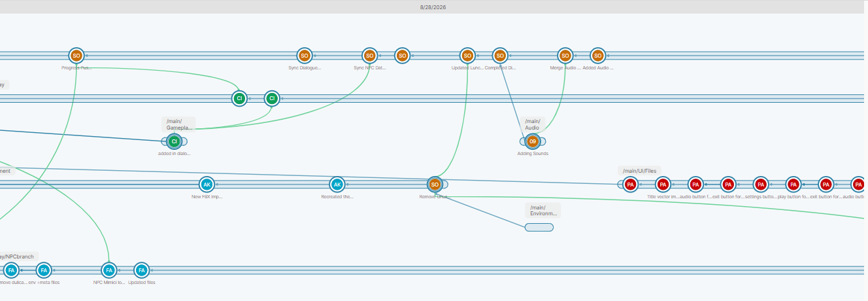868x301 pixels.
Task: Select the PA changeset 'Title vector im...'
Action: (663, 185)
